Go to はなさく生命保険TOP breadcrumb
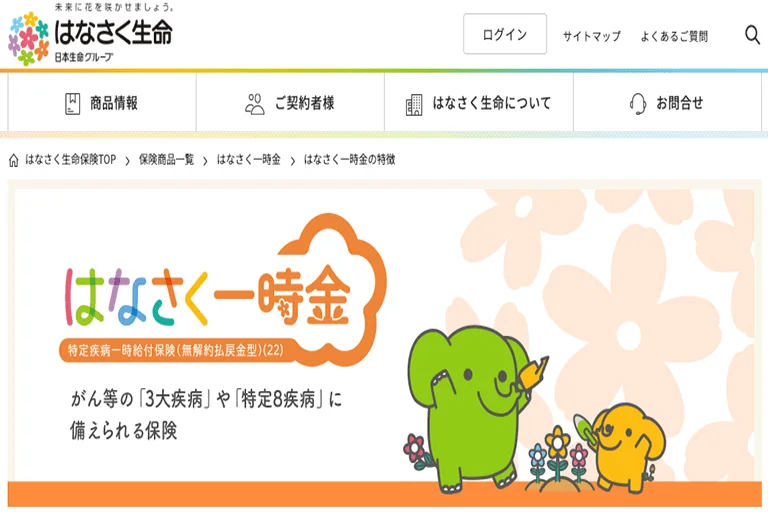768x512 pixels. tap(71, 160)
